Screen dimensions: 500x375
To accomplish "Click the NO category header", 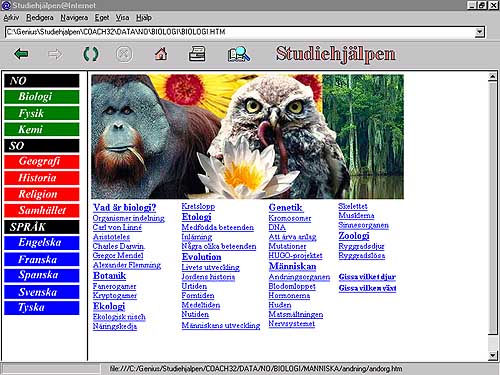I will 42,81.
